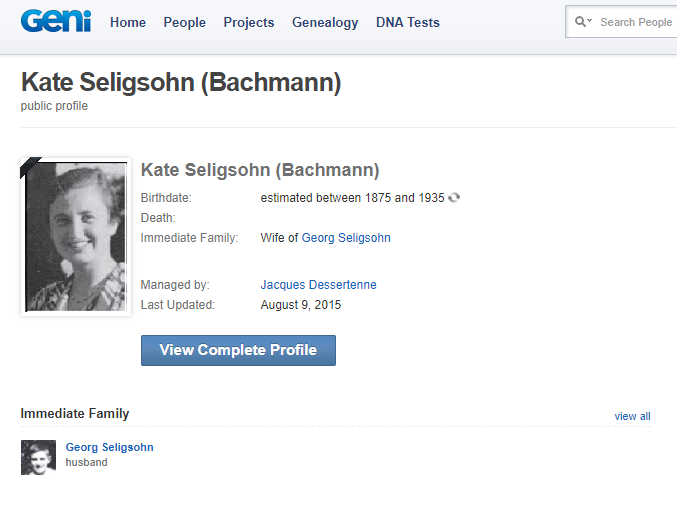Click the Geni logo

coord(55,21)
